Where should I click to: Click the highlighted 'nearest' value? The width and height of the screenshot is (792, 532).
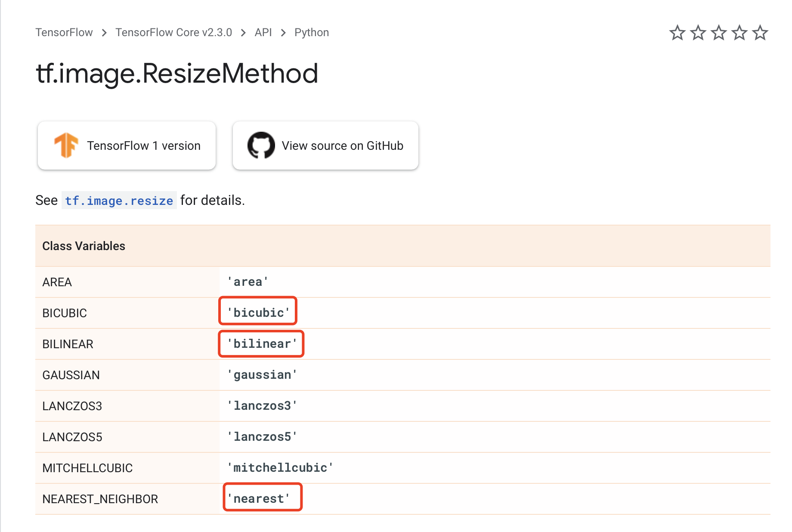pyautogui.click(x=262, y=498)
